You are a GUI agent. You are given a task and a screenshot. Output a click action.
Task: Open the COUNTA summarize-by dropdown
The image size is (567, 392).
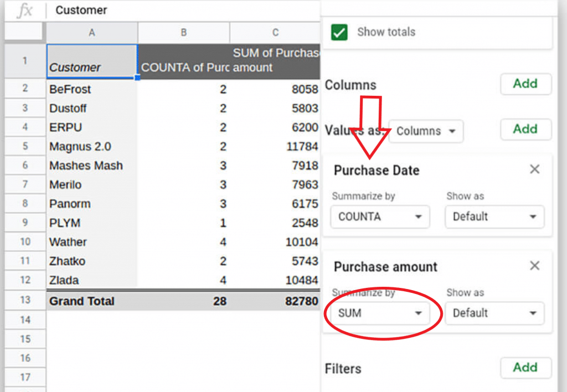380,216
